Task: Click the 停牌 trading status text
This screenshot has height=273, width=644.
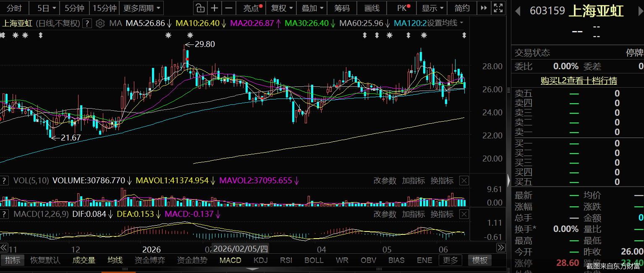Action: (634, 53)
